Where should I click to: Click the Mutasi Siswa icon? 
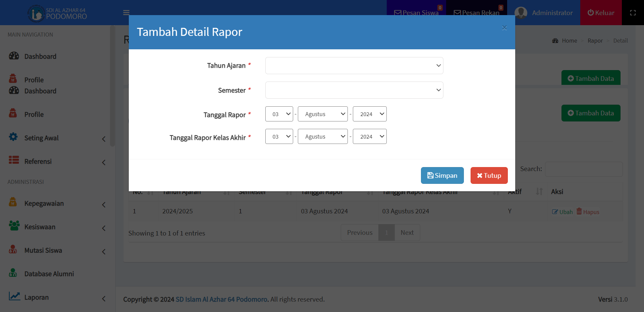(13, 249)
